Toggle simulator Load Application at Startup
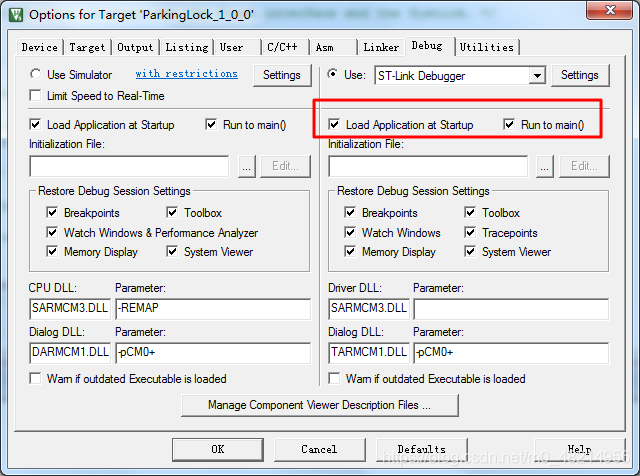This screenshot has width=640, height=476. (36, 124)
